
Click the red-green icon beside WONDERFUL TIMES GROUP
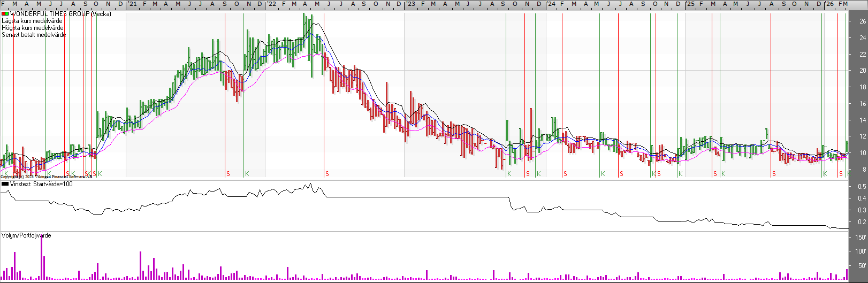pyautogui.click(x=5, y=14)
